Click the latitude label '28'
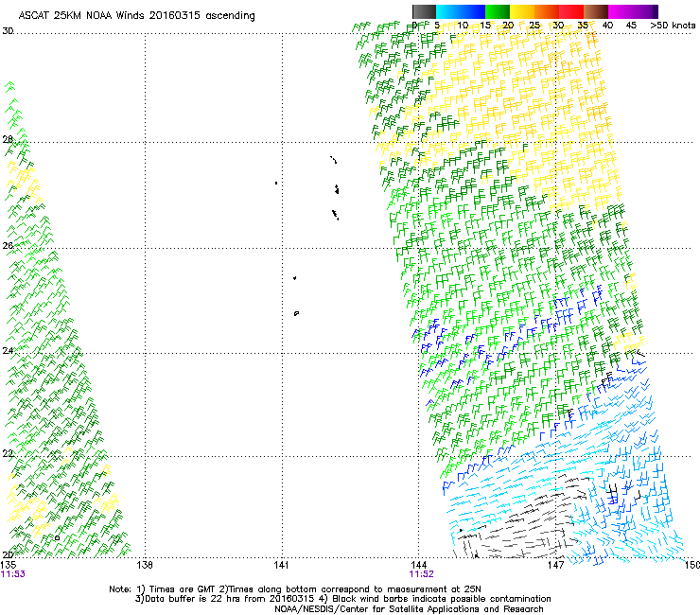The width and height of the screenshot is (700, 615). coord(8,140)
